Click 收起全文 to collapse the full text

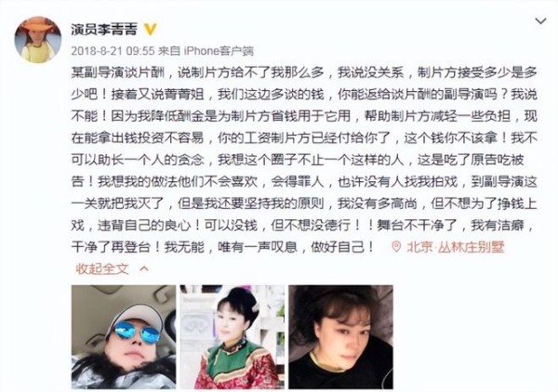tap(102, 268)
